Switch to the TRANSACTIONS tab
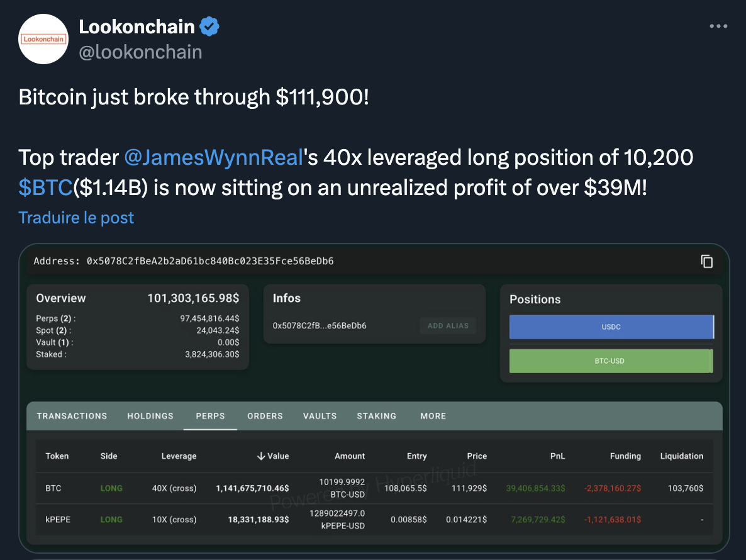 pyautogui.click(x=72, y=416)
